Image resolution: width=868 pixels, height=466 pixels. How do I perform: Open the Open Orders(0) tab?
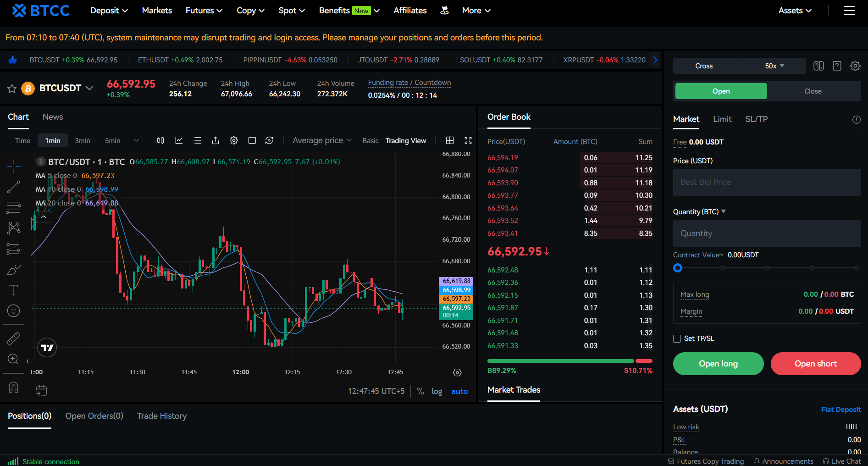[94, 416]
